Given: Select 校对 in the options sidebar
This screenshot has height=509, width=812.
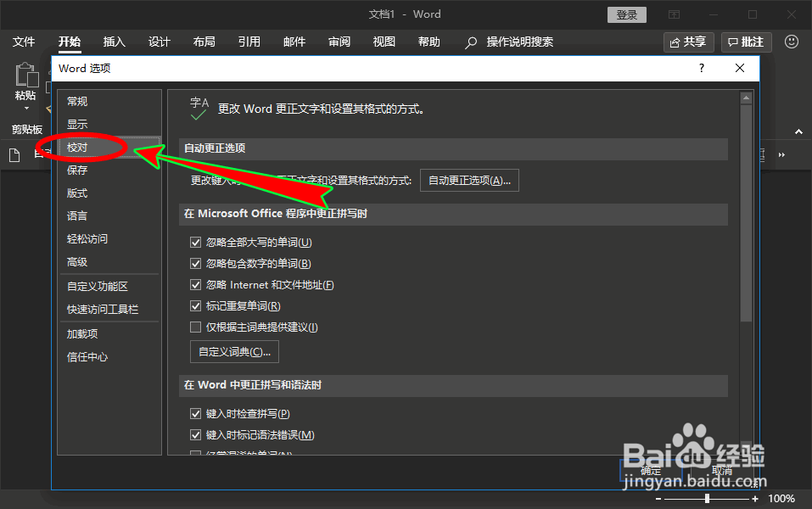Looking at the screenshot, I should coord(109,148).
